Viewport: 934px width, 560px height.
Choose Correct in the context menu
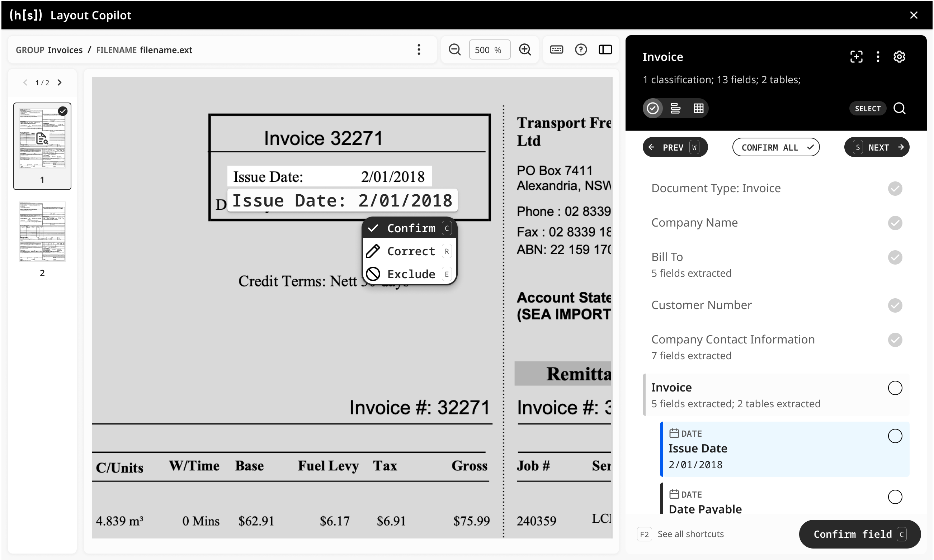pyautogui.click(x=410, y=251)
